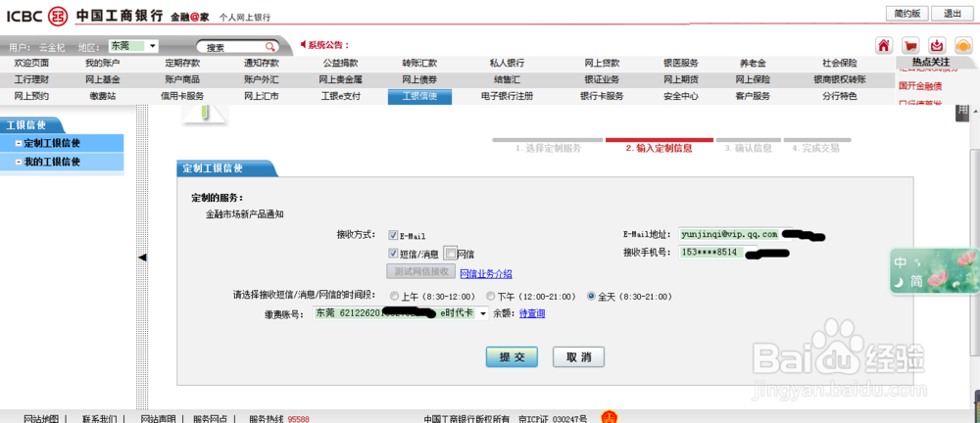This screenshot has width=980, height=423.
Task: Open the 工银e支付 menu
Action: [x=341, y=96]
